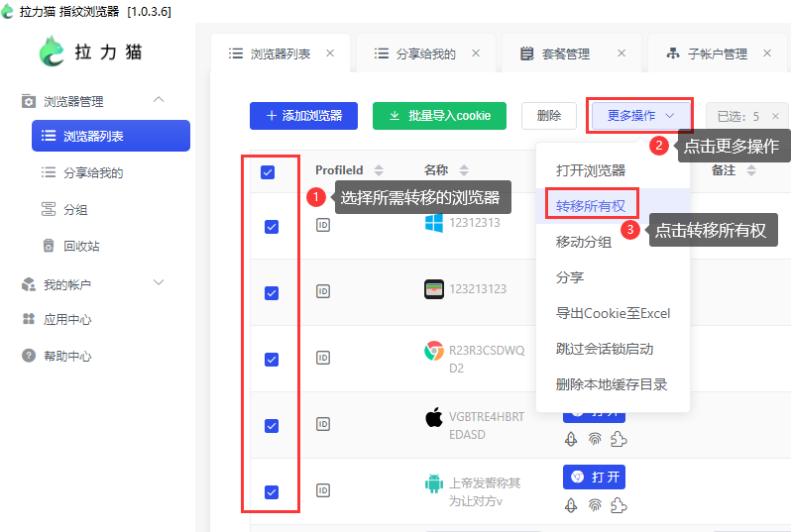
Task: Click 打开 button in the 上帝发誓称其 row
Action: coord(594,478)
